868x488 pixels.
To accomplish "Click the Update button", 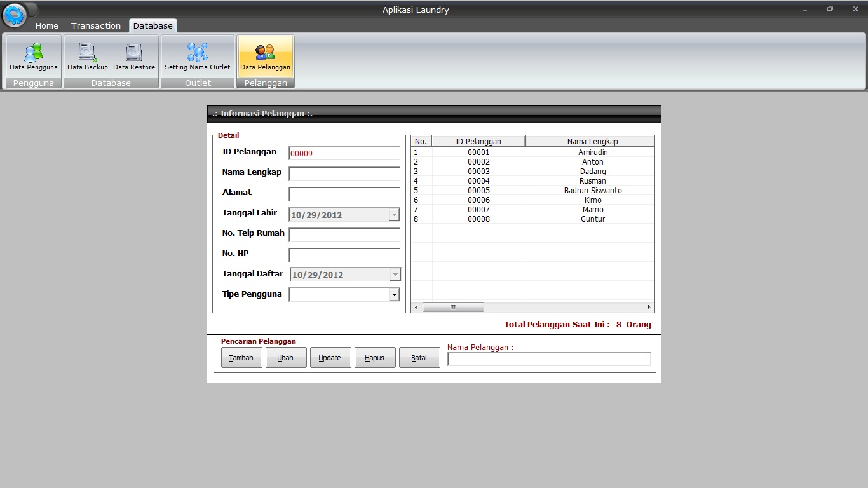I will [330, 357].
